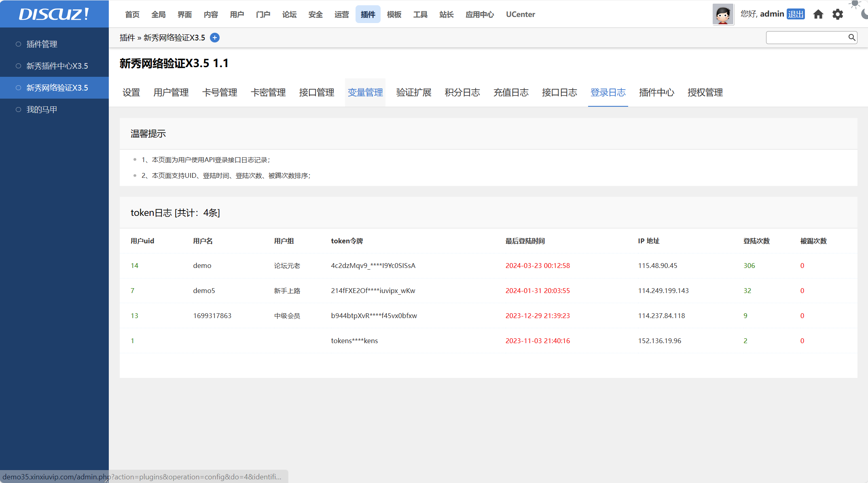
Task: Open the 站长 top menu
Action: pos(447,15)
